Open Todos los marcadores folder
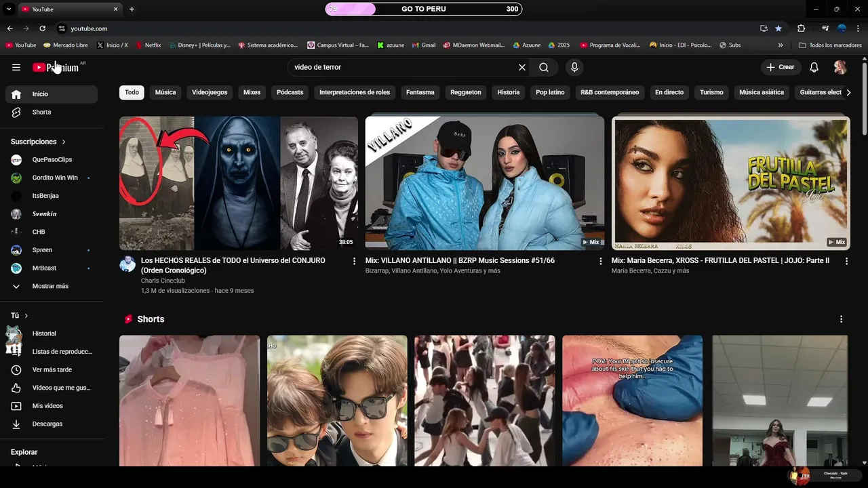The width and height of the screenshot is (868, 488). 830,45
